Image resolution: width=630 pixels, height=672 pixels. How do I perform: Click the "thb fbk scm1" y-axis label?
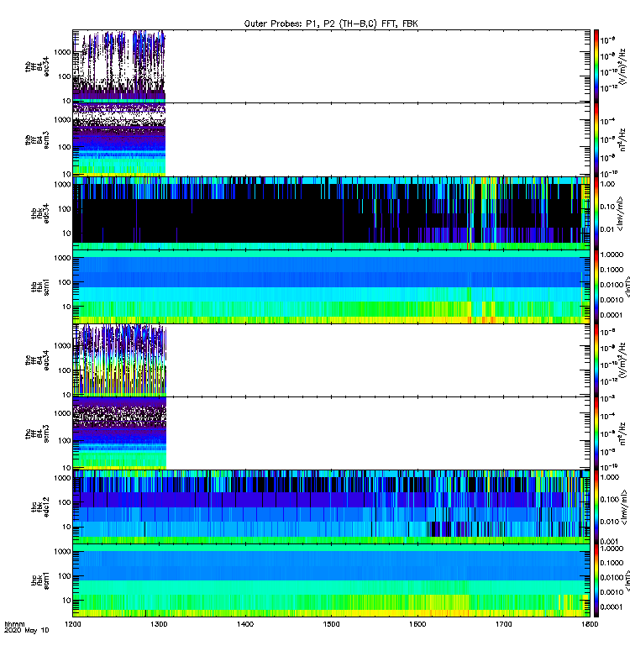pos(40,286)
